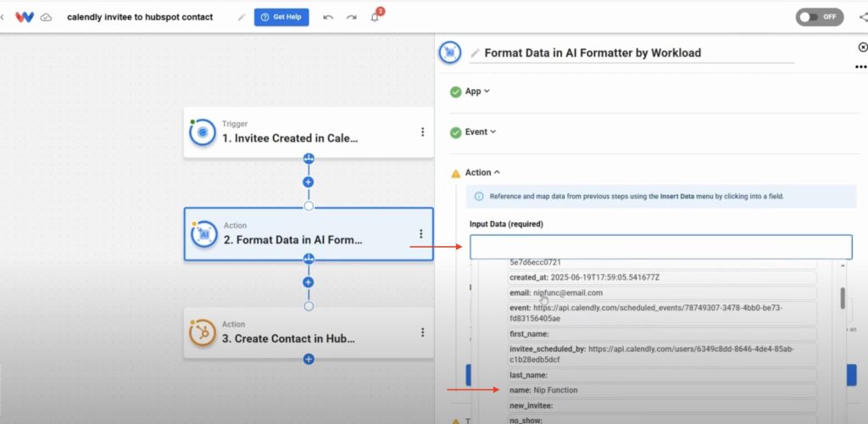Viewport: 868px width, 424px height.
Task: Insert the last_name data field
Action: click(x=662, y=376)
